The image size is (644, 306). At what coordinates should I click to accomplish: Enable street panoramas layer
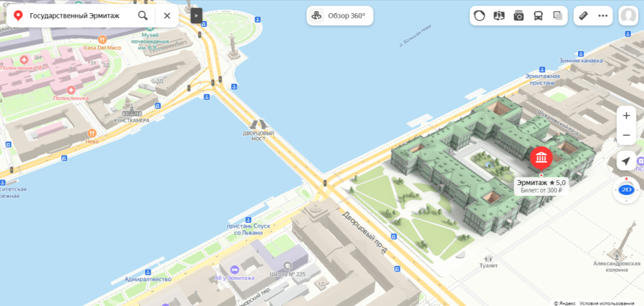[x=499, y=16]
